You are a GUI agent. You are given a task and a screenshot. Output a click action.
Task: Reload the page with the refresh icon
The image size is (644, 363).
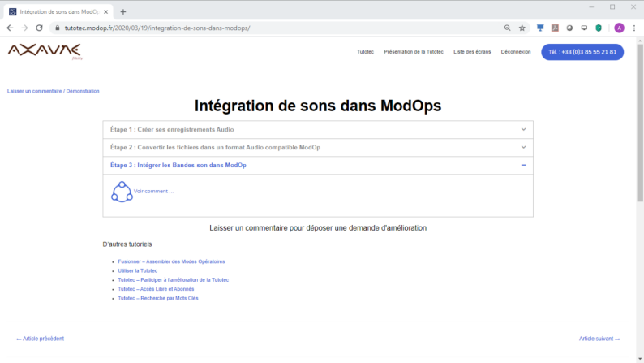click(x=39, y=28)
